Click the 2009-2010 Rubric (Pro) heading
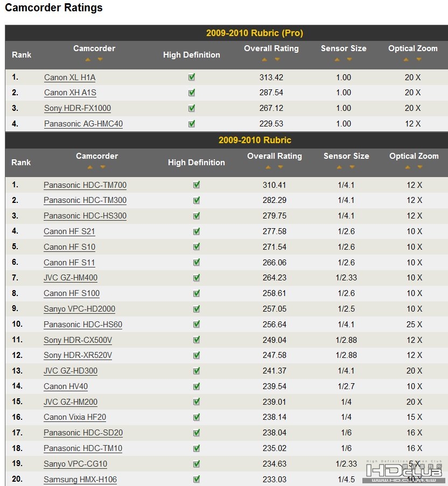The height and width of the screenshot is (486, 448). click(x=255, y=33)
